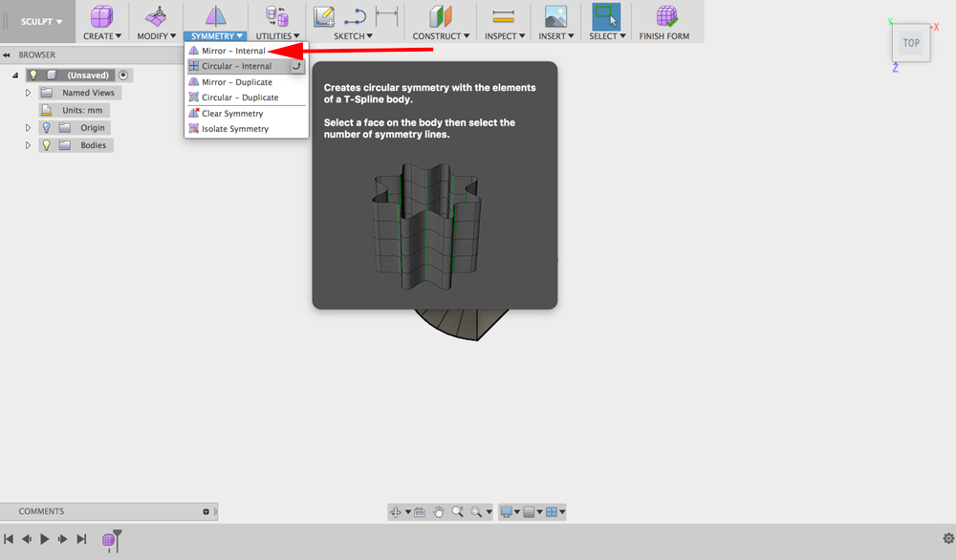The height and width of the screenshot is (560, 956).
Task: Jump to timeline end
Action: coord(81,539)
